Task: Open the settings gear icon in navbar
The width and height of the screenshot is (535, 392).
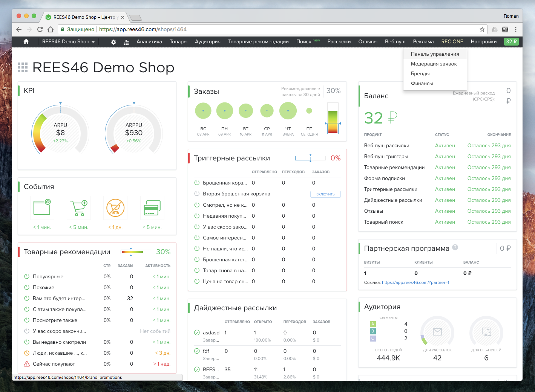Action: pyautogui.click(x=113, y=42)
